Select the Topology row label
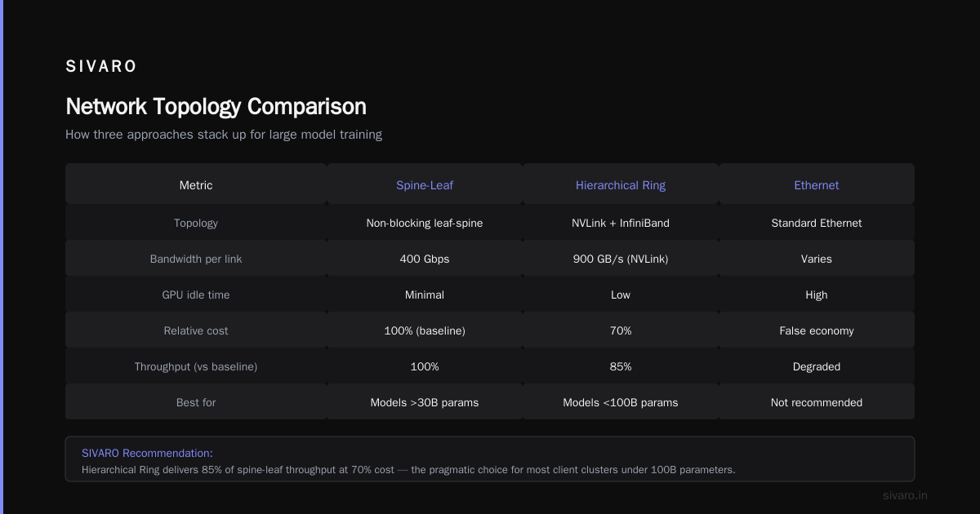 click(x=196, y=223)
